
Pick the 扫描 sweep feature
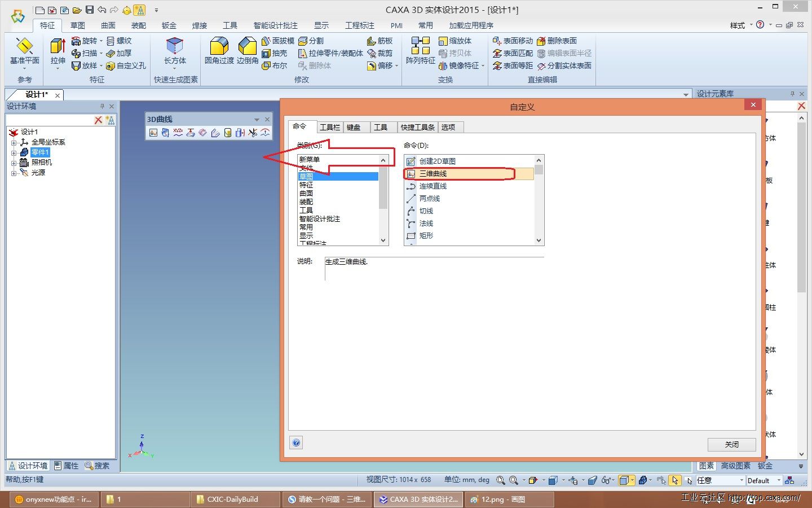85,53
